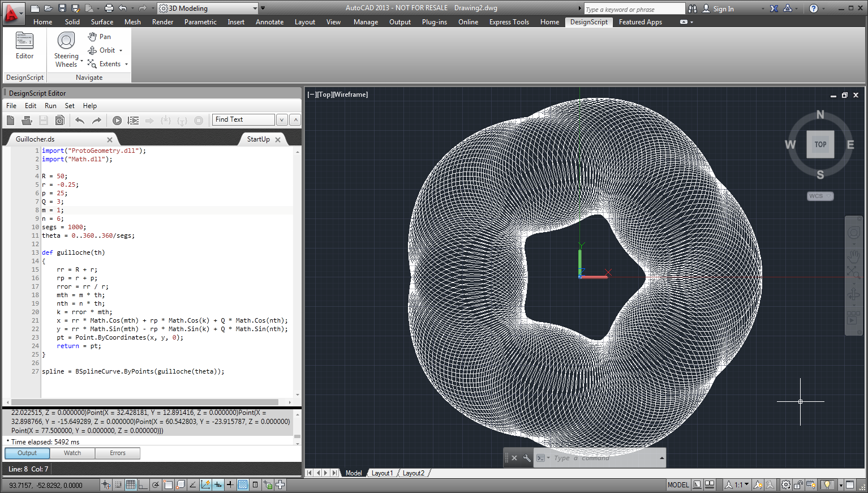Click the open file icon in the editor toolbar

[x=27, y=121]
